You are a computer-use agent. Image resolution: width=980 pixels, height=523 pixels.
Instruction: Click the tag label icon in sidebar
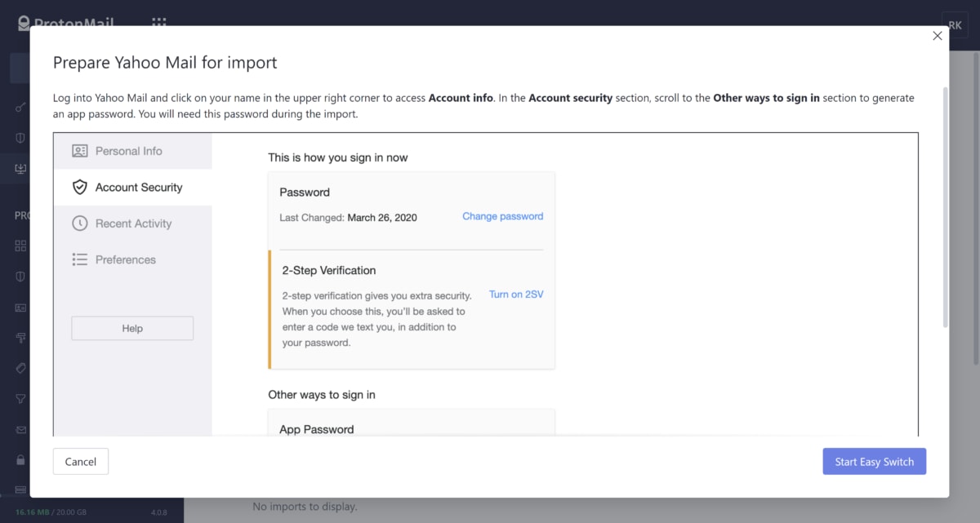pyautogui.click(x=21, y=368)
